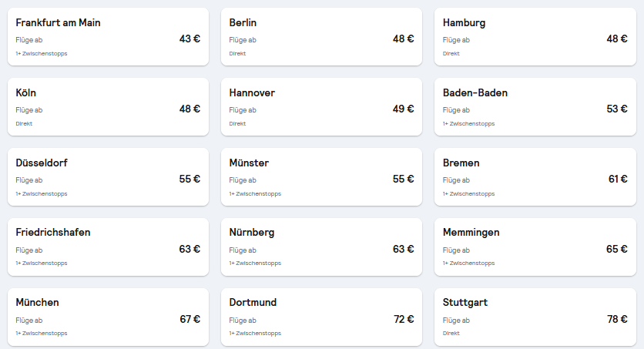Open the Baden-Baden flight card

(535, 107)
